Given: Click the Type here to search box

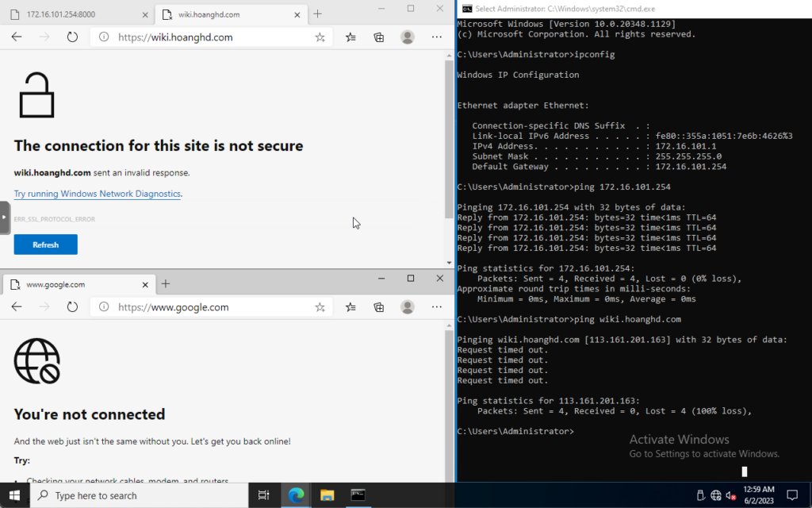Looking at the screenshot, I should tap(139, 495).
